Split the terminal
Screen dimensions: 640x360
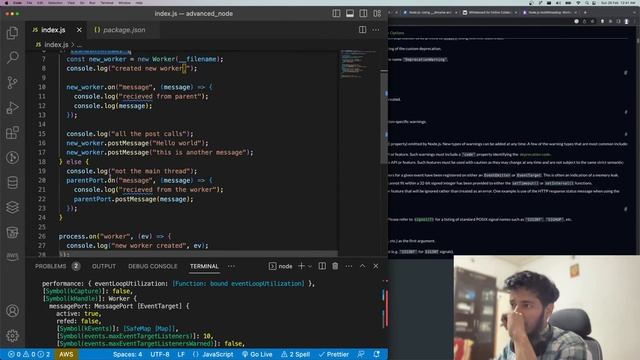click(x=322, y=266)
